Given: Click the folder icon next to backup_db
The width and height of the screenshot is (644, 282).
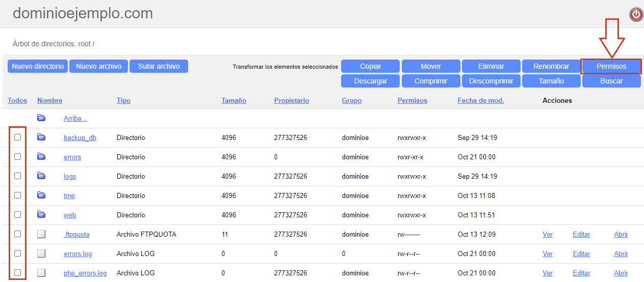Looking at the screenshot, I should [x=41, y=137].
